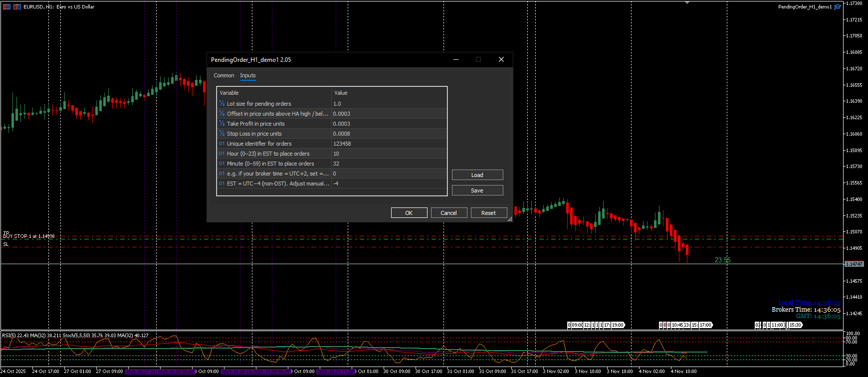Click the Minute value 32 cell
868x377 pixels.
[x=388, y=164]
